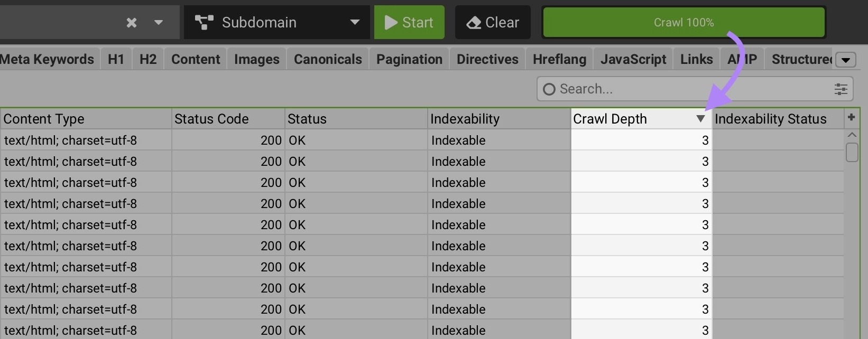868x339 pixels.
Task: Select the Canonicals tab
Action: tap(328, 59)
